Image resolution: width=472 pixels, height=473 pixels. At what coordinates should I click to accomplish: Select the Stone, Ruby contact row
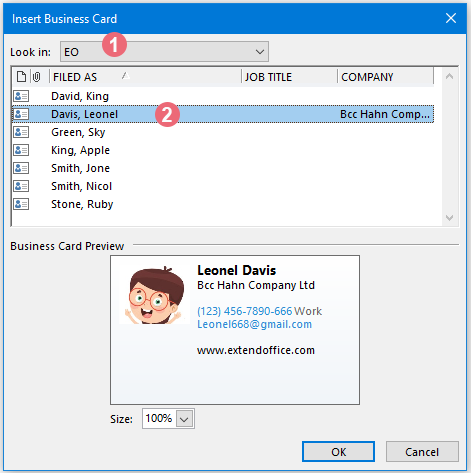[223, 204]
